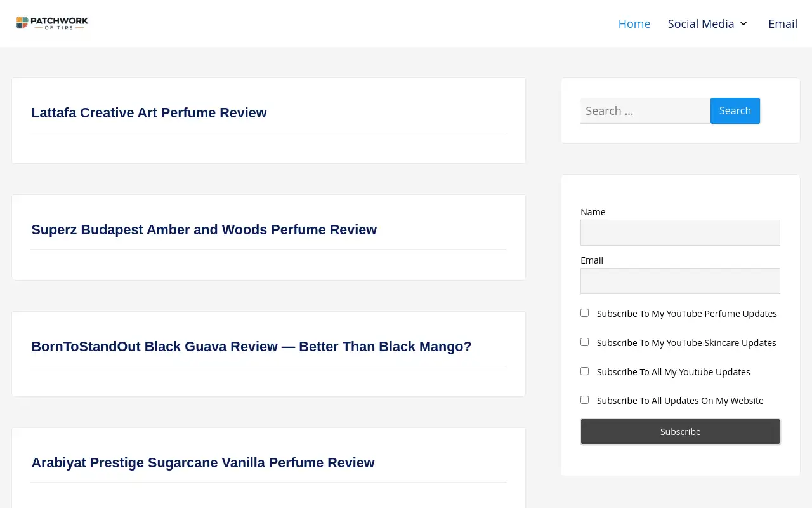Open Lattafa Creative Art Perfume Review post

(x=149, y=113)
